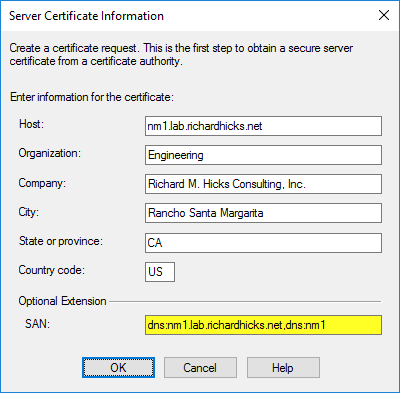This screenshot has width=400, height=393.
Task: Focus the Host input field
Action: tap(263, 126)
